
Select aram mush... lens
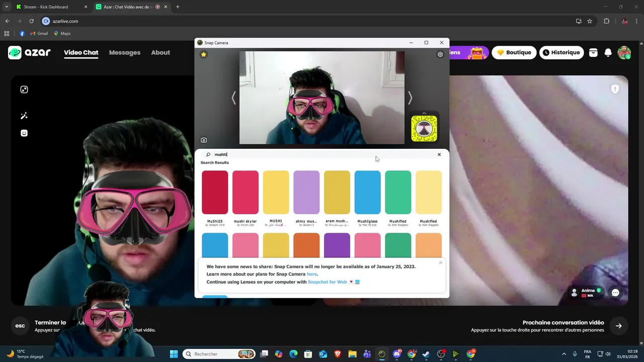pyautogui.click(x=337, y=193)
